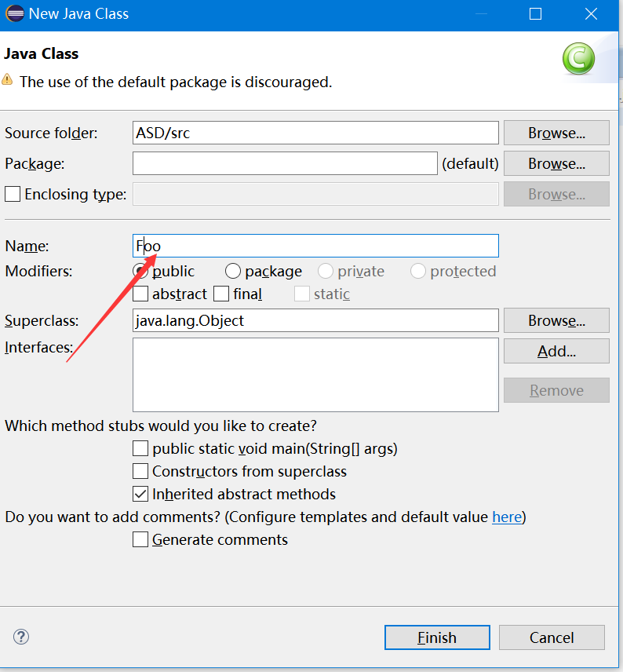The width and height of the screenshot is (623, 672).
Task: Open the 'here' templates configuration link
Action: coord(507,517)
